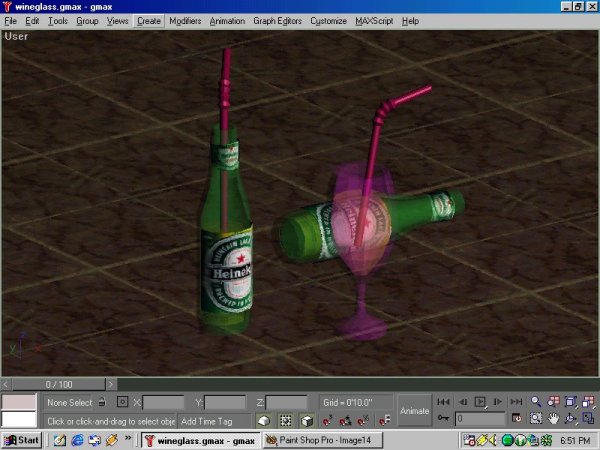Image resolution: width=600 pixels, height=450 pixels.
Task: Open the Edit menu
Action: click(x=32, y=21)
